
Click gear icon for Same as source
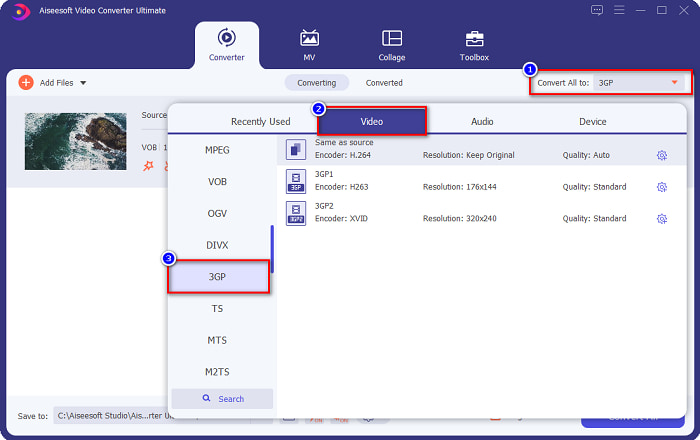(x=661, y=155)
